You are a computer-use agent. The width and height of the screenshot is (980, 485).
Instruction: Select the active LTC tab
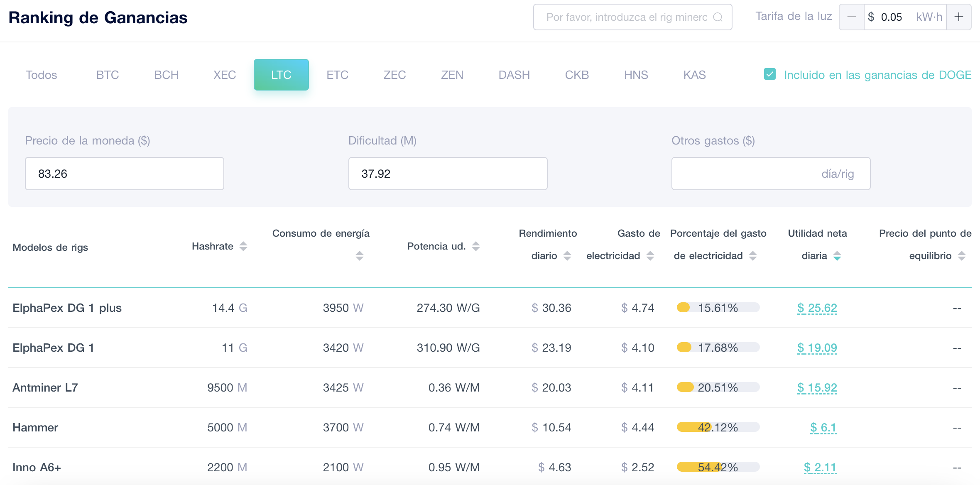coord(281,75)
